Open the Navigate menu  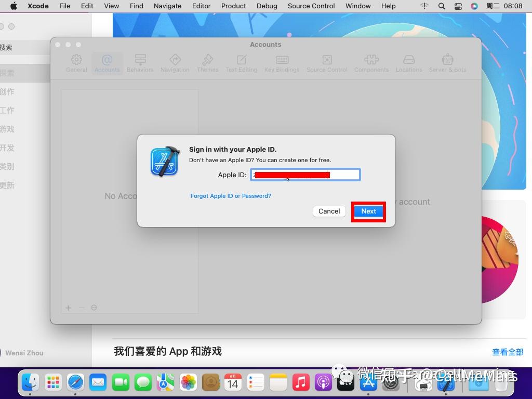pyautogui.click(x=168, y=6)
